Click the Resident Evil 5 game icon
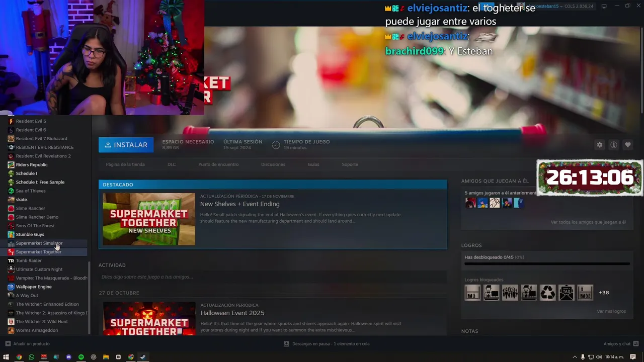 pos(11,121)
